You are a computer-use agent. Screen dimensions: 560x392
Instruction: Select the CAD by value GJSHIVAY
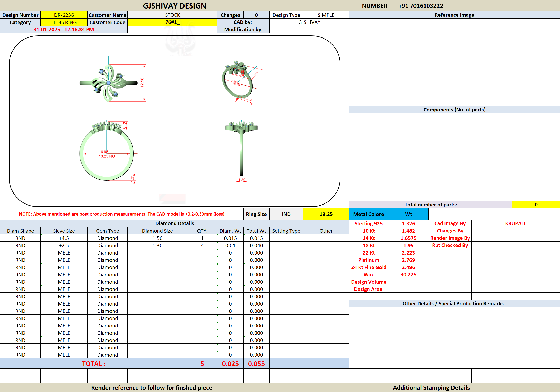(309, 22)
